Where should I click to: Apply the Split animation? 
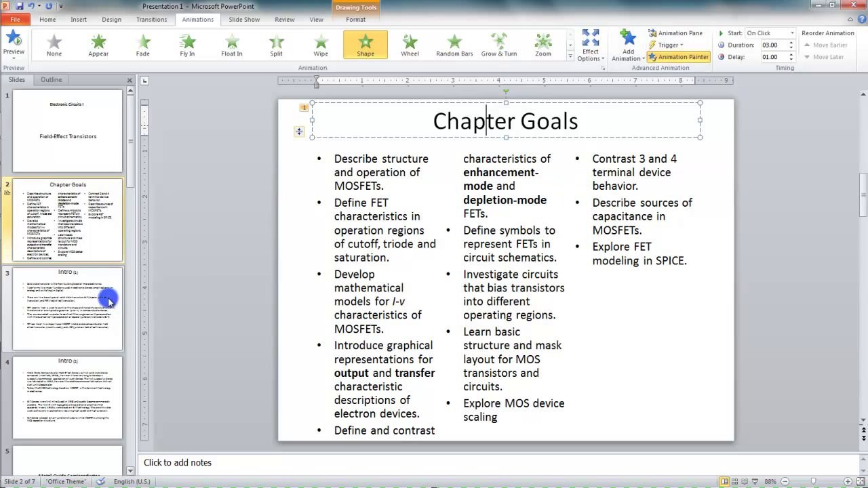coord(276,45)
